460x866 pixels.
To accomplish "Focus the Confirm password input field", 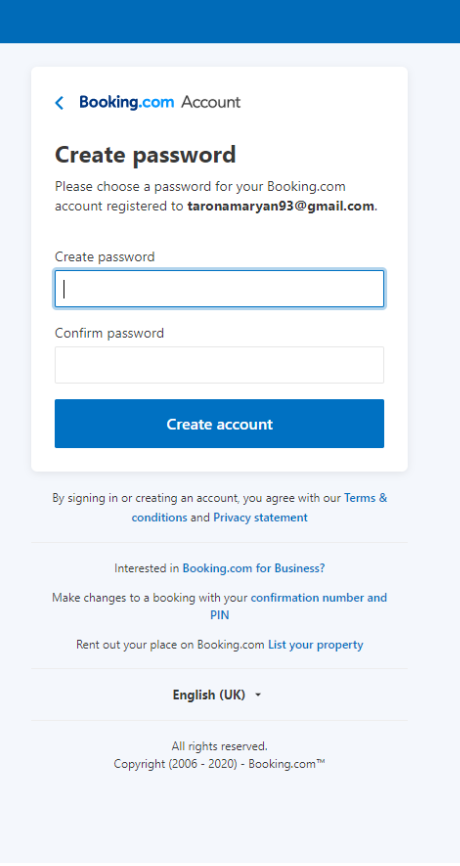I will (x=219, y=365).
